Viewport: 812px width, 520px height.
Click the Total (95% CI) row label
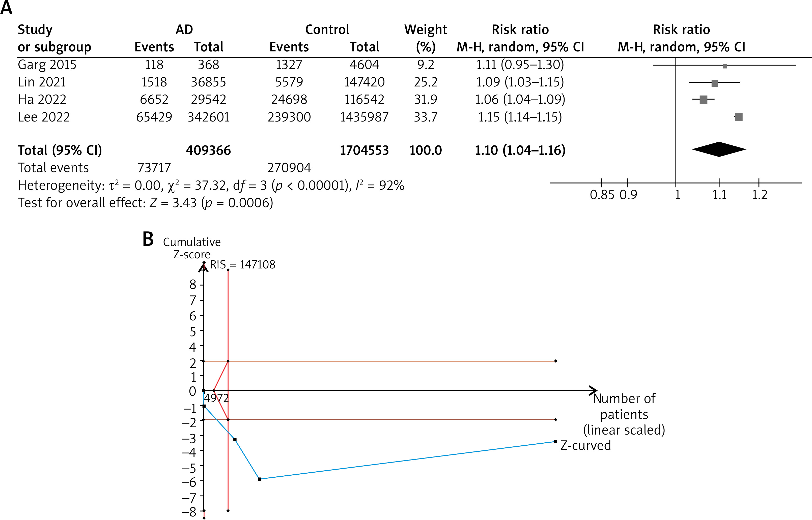coord(60,150)
